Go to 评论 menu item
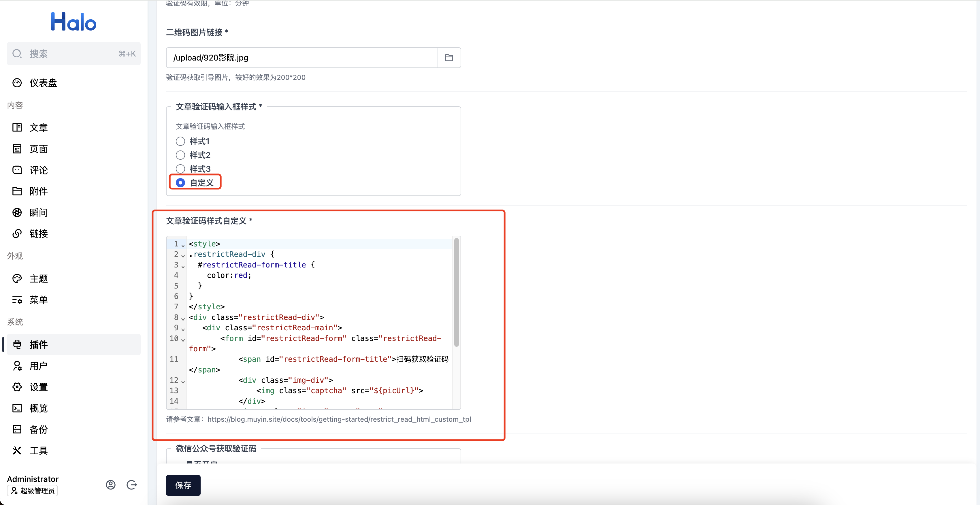The image size is (980, 505). pyautogui.click(x=73, y=170)
